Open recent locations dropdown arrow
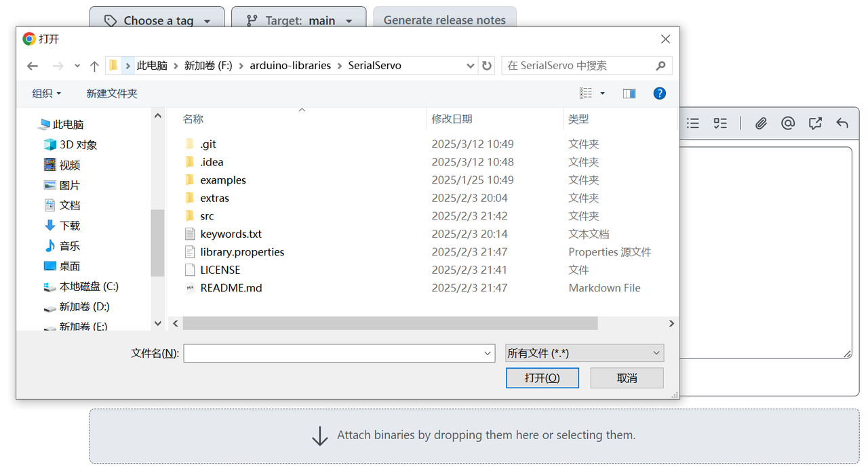 (77, 66)
